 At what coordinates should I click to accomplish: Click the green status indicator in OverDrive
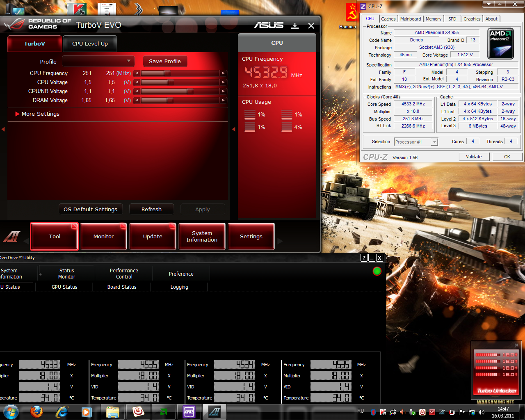377,271
